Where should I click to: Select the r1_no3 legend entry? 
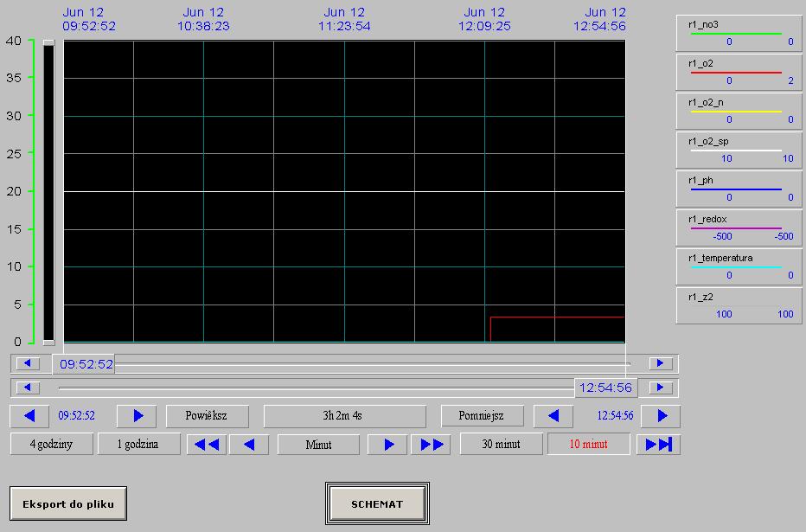pyautogui.click(x=739, y=33)
